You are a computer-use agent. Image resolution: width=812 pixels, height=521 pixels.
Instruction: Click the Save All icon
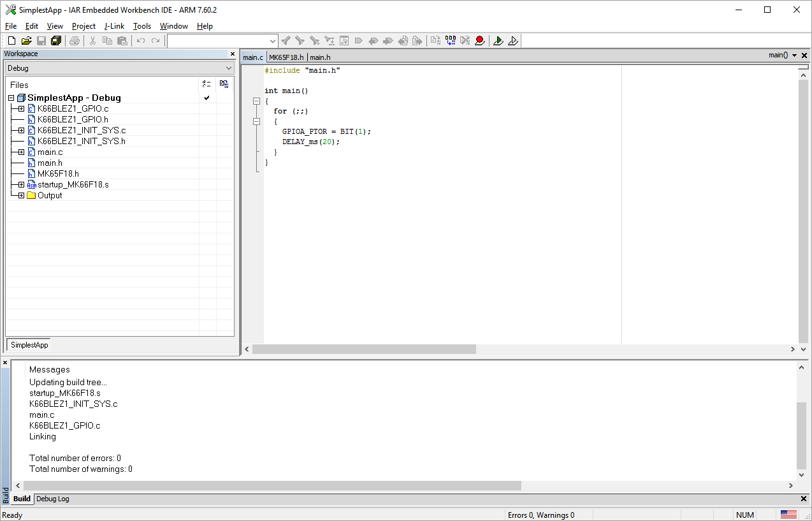point(56,41)
